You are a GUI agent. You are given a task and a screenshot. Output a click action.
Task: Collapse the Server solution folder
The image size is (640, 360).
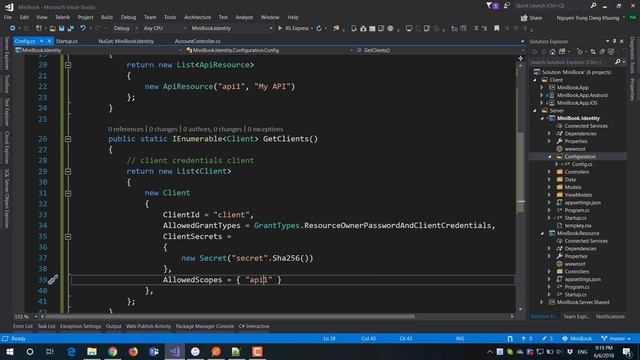pos(535,111)
